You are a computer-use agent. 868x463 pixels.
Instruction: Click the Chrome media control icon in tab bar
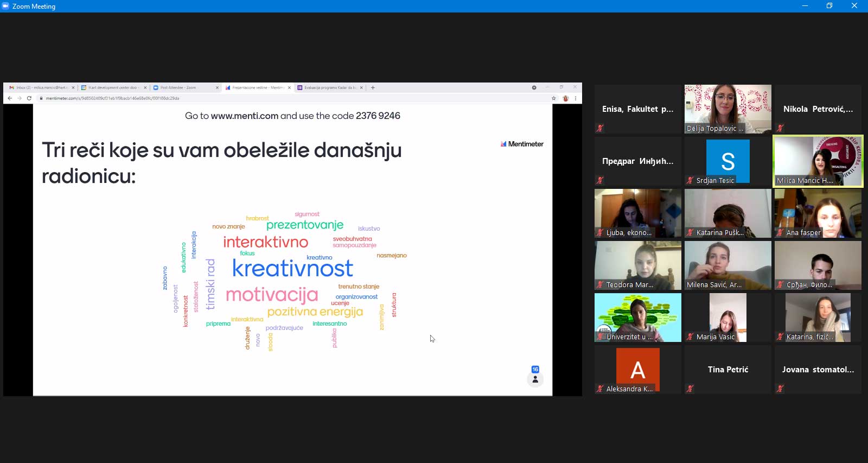pos(534,87)
